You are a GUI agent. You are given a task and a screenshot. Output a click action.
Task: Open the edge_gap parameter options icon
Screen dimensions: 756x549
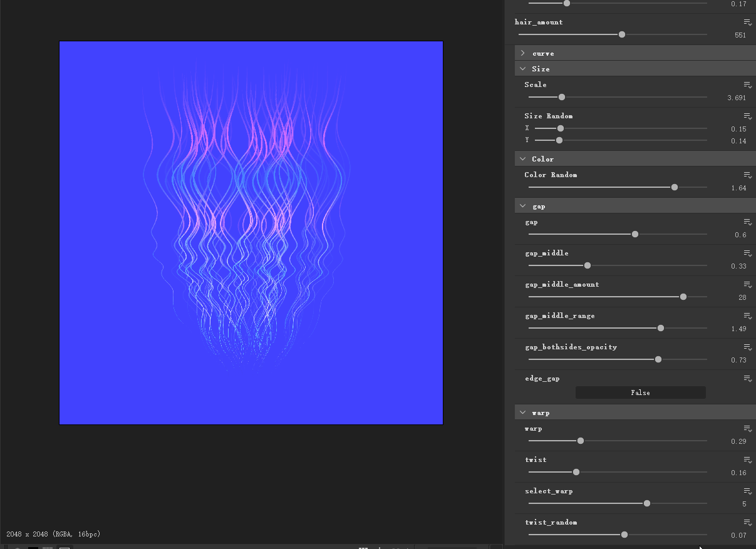(748, 379)
